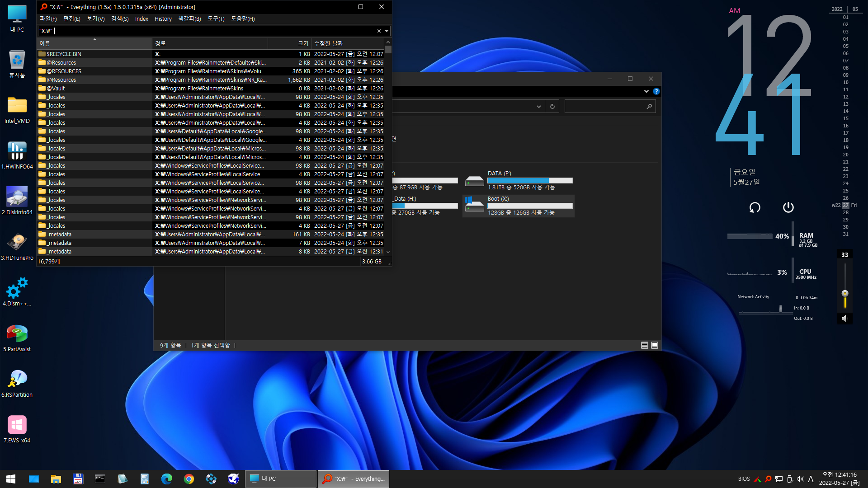This screenshot has width=868, height=488.
Task: Select the _metadata result sized 161 KB
Action: [x=211, y=235]
